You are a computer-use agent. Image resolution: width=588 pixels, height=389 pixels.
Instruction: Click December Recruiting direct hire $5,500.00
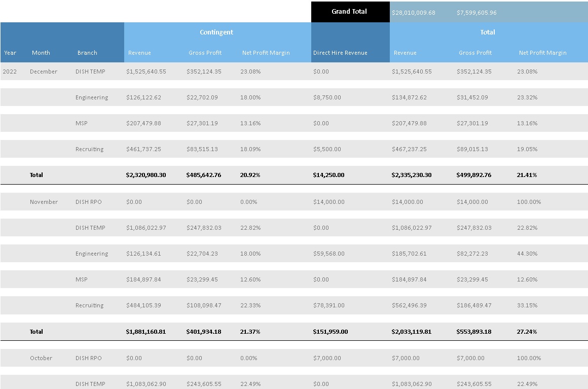(327, 149)
